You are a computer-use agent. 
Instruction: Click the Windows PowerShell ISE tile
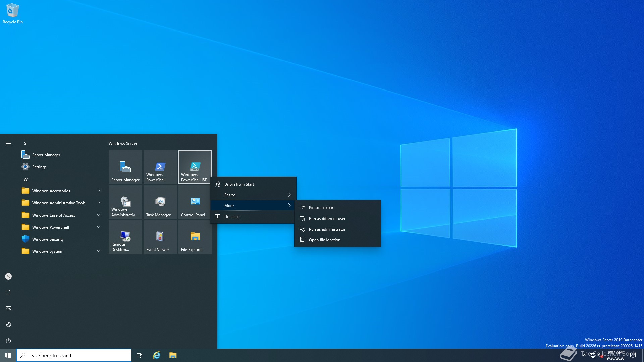195,167
